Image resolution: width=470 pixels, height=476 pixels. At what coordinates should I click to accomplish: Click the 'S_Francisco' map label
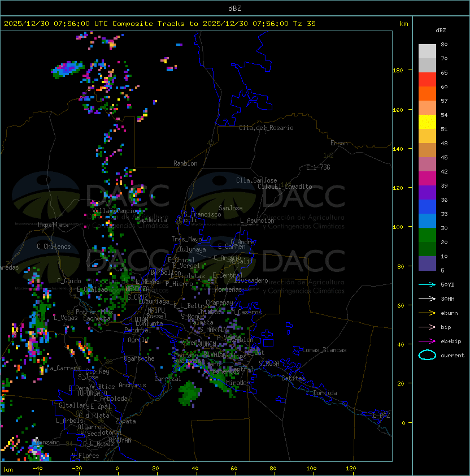(202, 214)
